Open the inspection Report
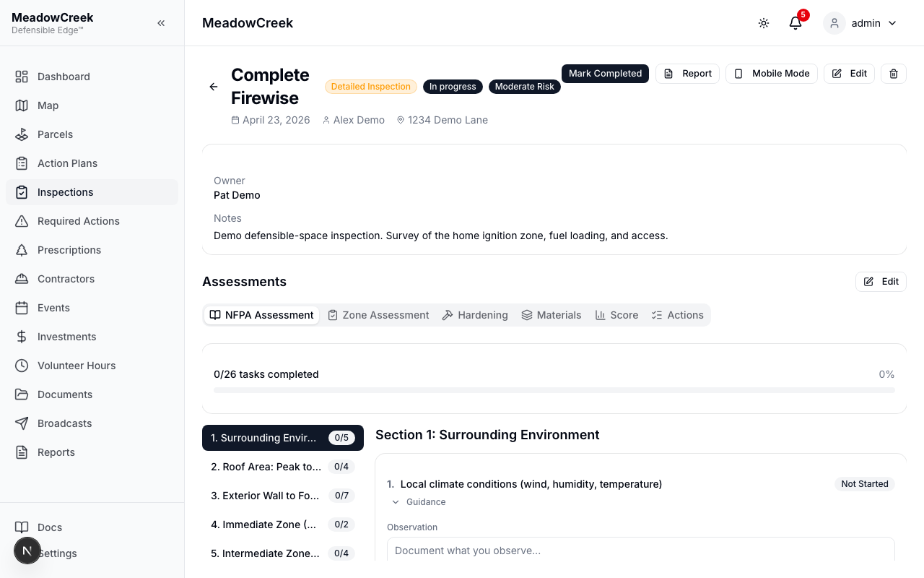The height and width of the screenshot is (578, 924). [x=687, y=74]
